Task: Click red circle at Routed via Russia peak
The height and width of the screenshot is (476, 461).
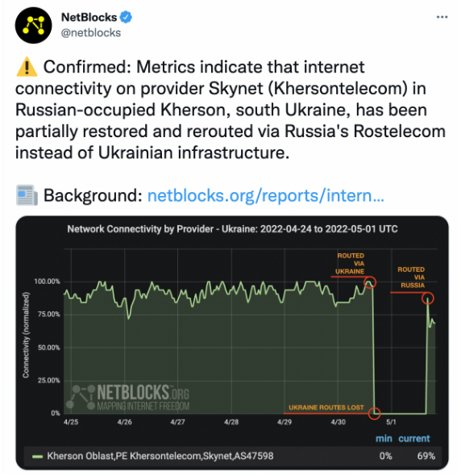Action: coord(428,299)
